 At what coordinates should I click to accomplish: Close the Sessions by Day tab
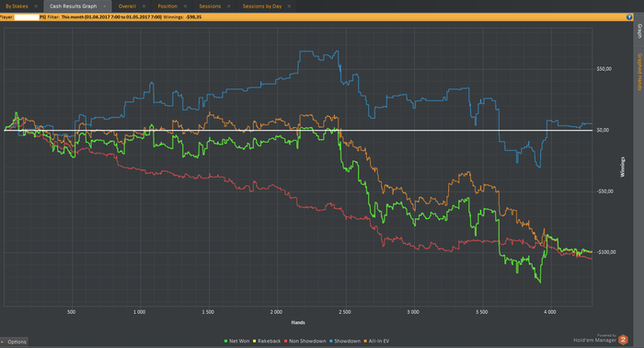coord(289,6)
